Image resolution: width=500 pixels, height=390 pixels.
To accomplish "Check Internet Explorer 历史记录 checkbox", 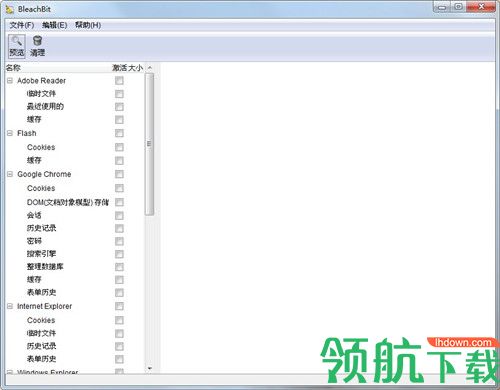I will pyautogui.click(x=119, y=346).
